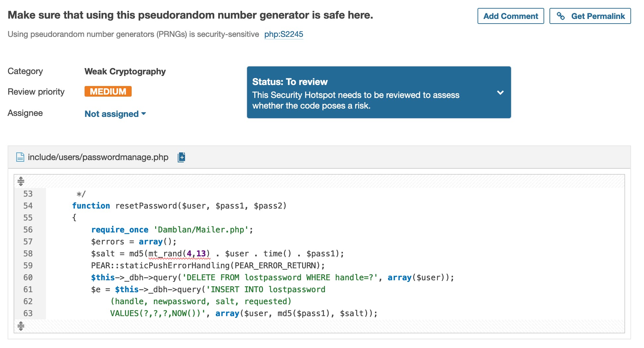
Task: Click the expand-code handle below line 63
Action: tap(21, 326)
